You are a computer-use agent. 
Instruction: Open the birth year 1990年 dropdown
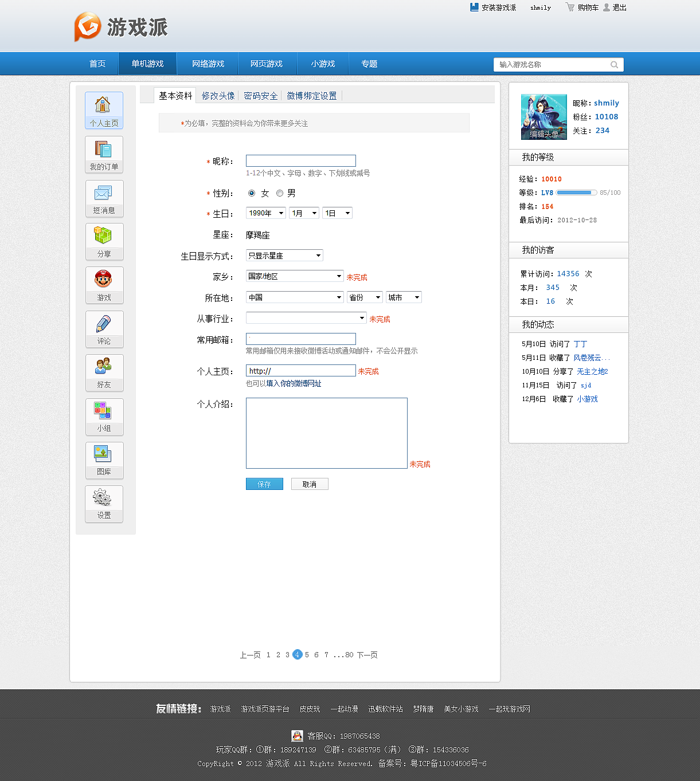tap(266, 213)
